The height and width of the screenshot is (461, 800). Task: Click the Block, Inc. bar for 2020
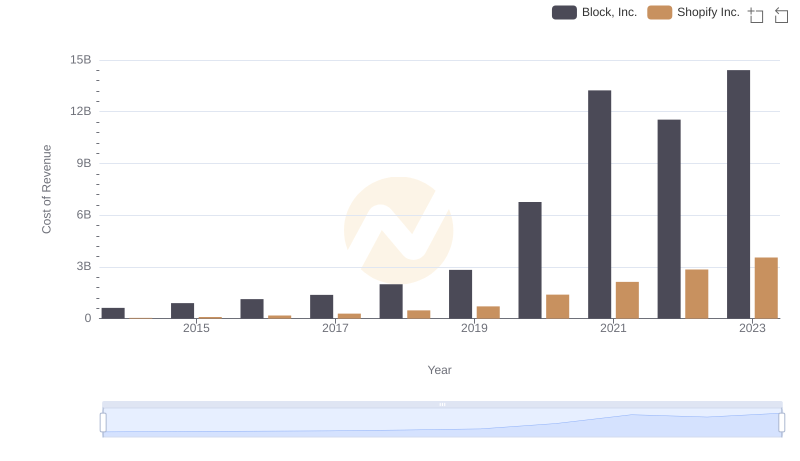pos(530,260)
